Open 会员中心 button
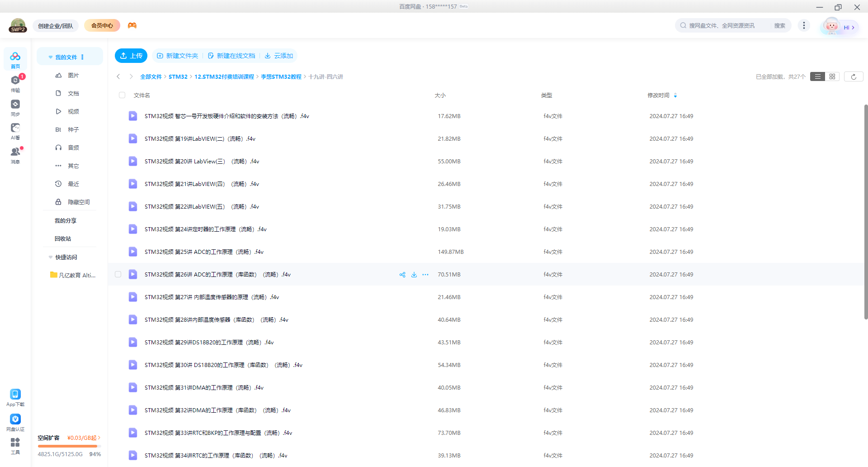The width and height of the screenshot is (868, 467). [x=102, y=25]
